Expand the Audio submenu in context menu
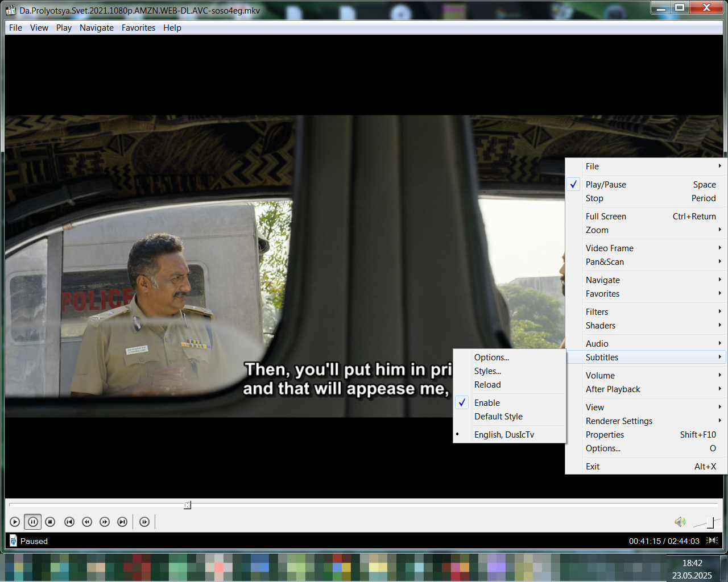 (597, 344)
